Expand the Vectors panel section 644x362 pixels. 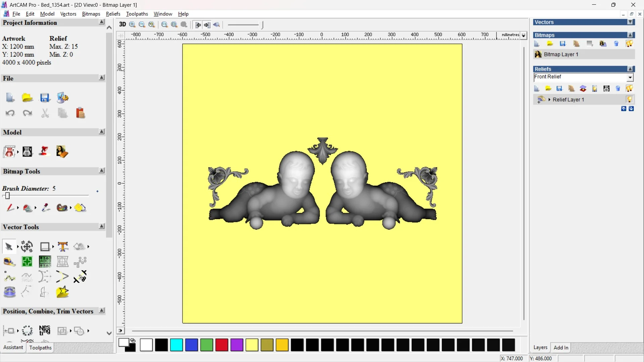[x=630, y=22]
